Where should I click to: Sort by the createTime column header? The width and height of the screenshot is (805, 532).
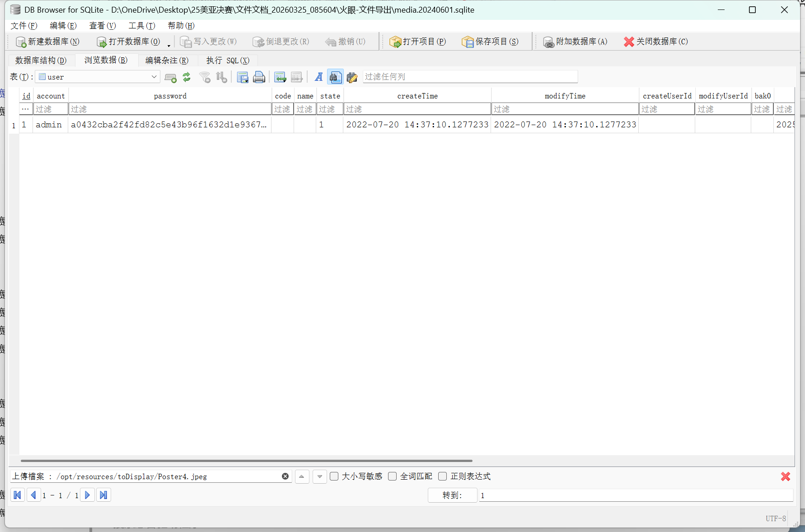417,96
